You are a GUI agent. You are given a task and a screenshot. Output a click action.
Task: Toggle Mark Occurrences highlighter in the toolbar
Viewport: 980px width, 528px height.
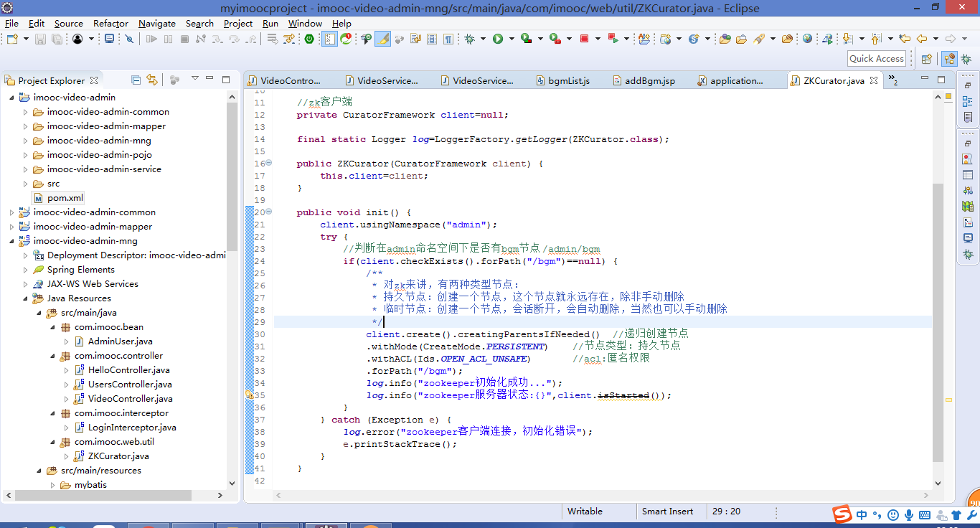tap(382, 39)
